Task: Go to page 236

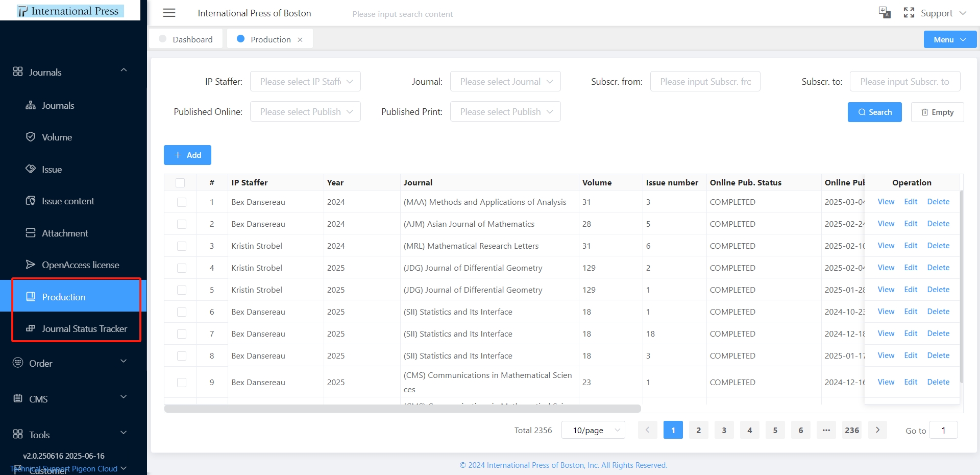Action: [852, 430]
